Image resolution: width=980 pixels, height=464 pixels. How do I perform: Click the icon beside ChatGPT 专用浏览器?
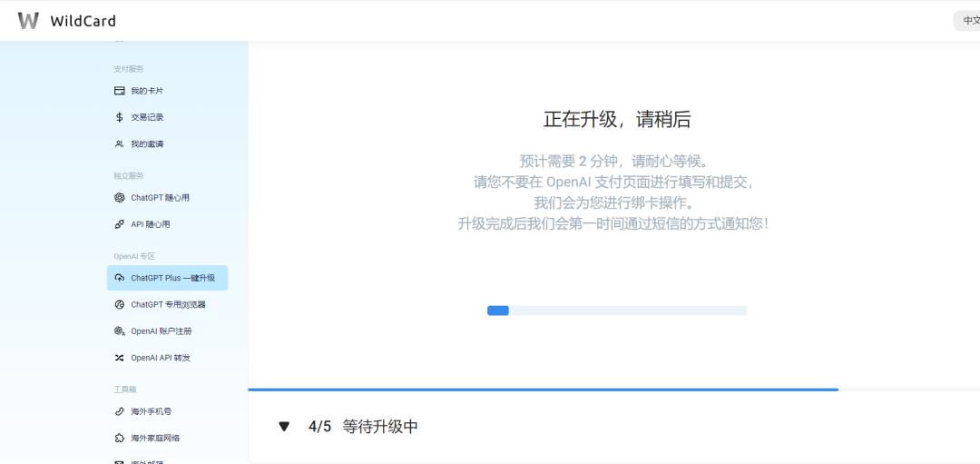coord(120,304)
